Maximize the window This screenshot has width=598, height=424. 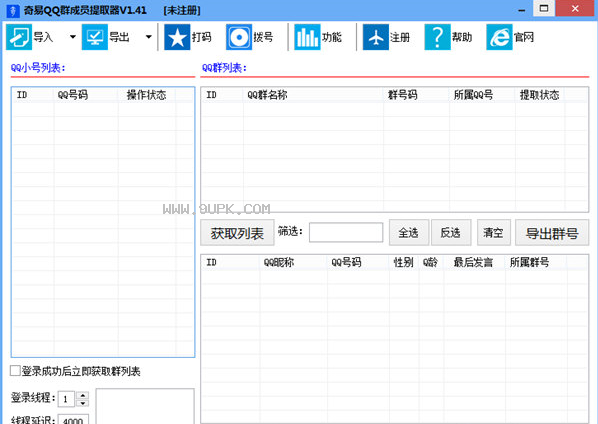coord(544,8)
